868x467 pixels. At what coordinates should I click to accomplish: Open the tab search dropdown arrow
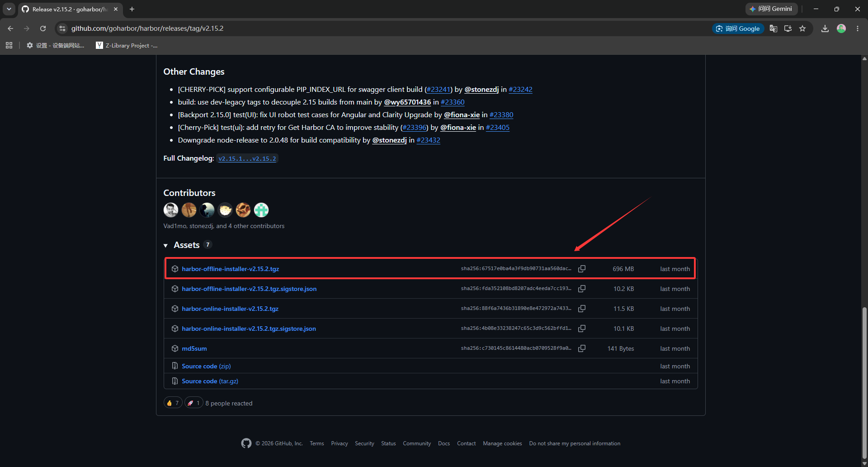[9, 9]
